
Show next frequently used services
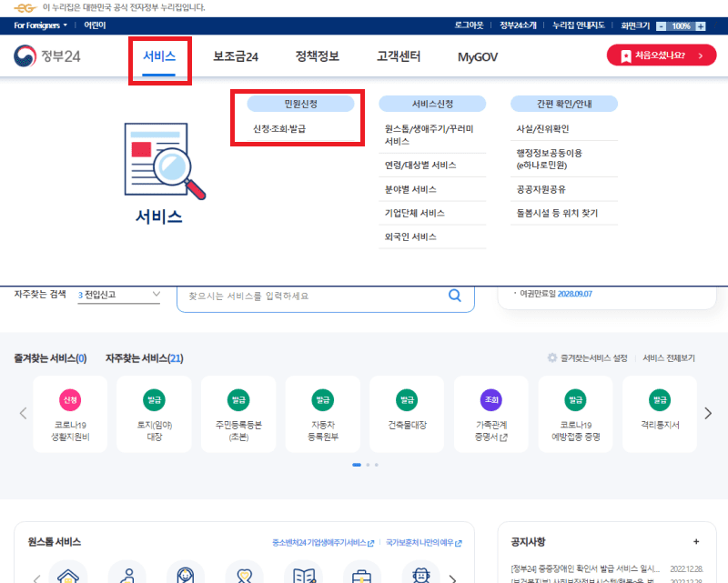coord(708,413)
